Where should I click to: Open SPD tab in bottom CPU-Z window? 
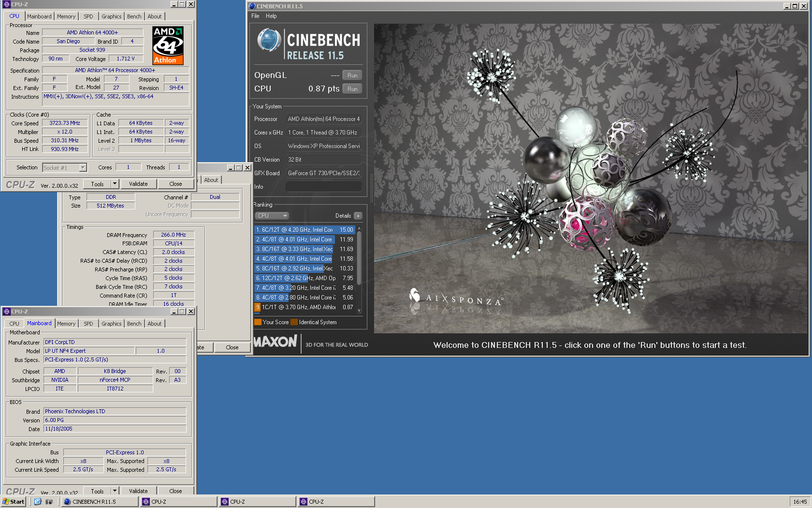click(x=88, y=324)
